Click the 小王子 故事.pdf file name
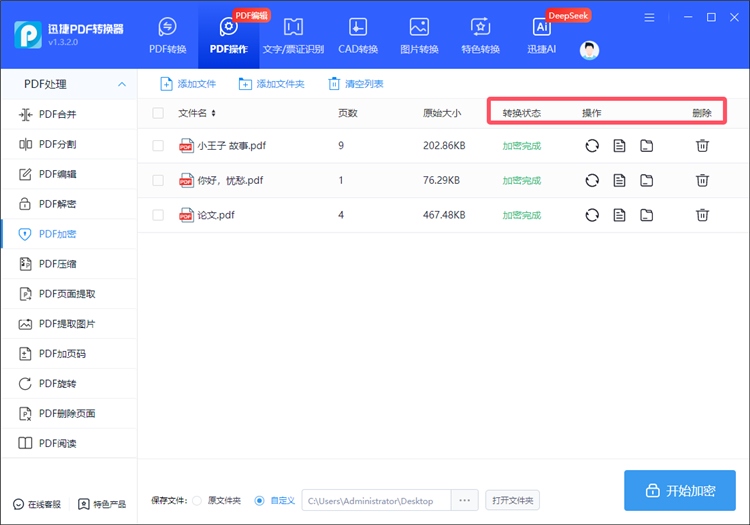 [232, 145]
